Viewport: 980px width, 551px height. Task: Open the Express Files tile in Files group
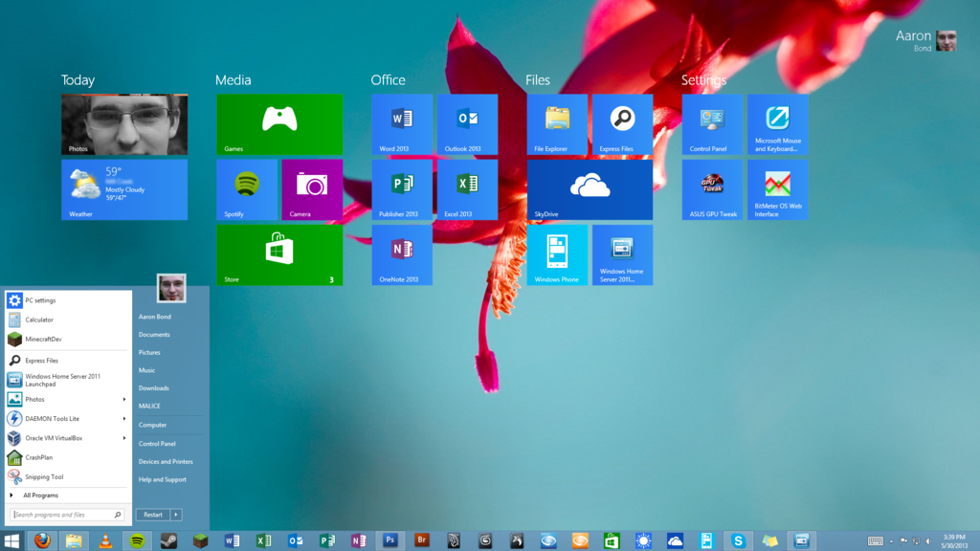coord(622,124)
